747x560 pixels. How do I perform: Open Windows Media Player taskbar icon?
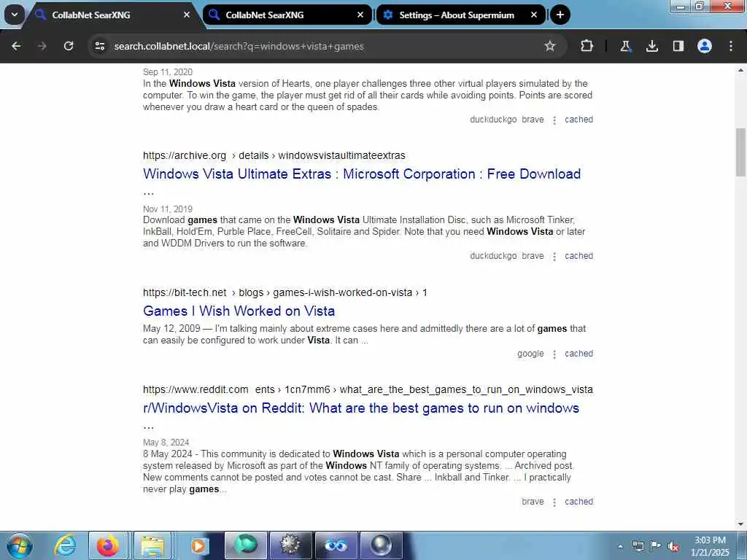tap(198, 545)
